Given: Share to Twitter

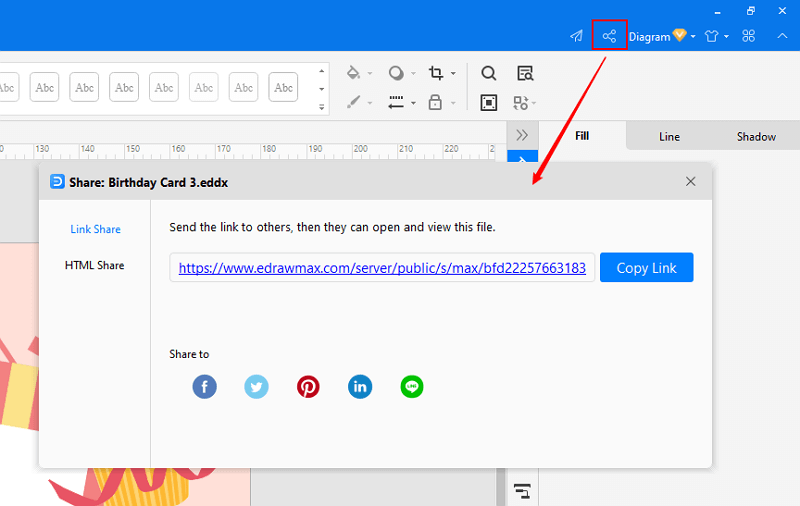Looking at the screenshot, I should pyautogui.click(x=257, y=387).
